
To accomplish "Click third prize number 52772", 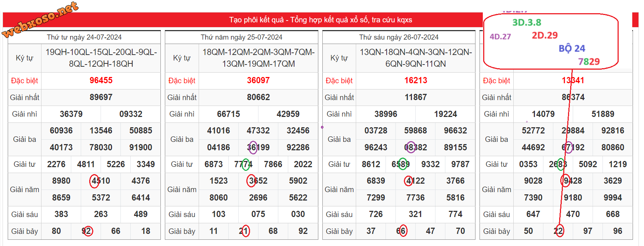I will coord(533,131).
